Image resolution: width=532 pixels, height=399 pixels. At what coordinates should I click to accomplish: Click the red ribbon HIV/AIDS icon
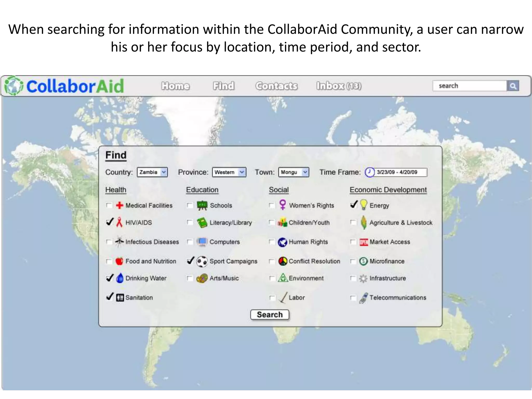119,222
